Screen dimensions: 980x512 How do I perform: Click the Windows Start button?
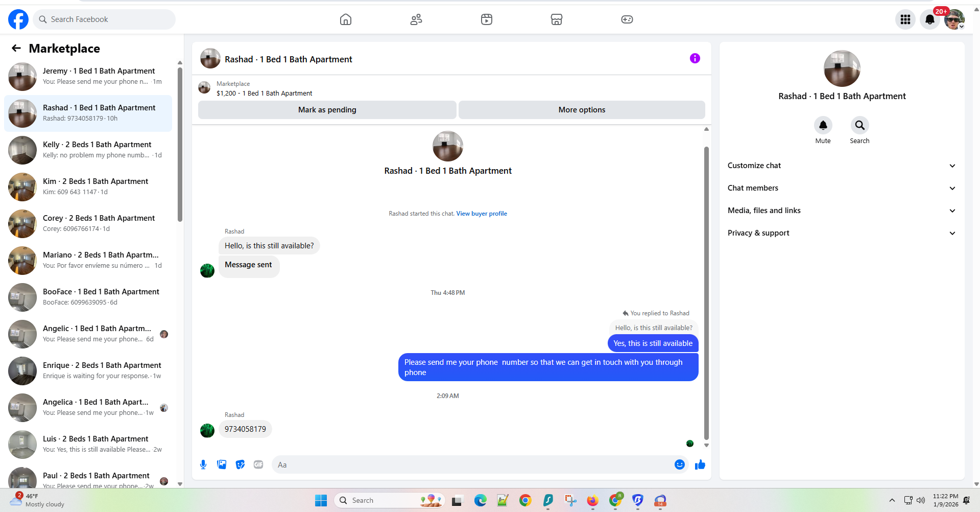321,500
